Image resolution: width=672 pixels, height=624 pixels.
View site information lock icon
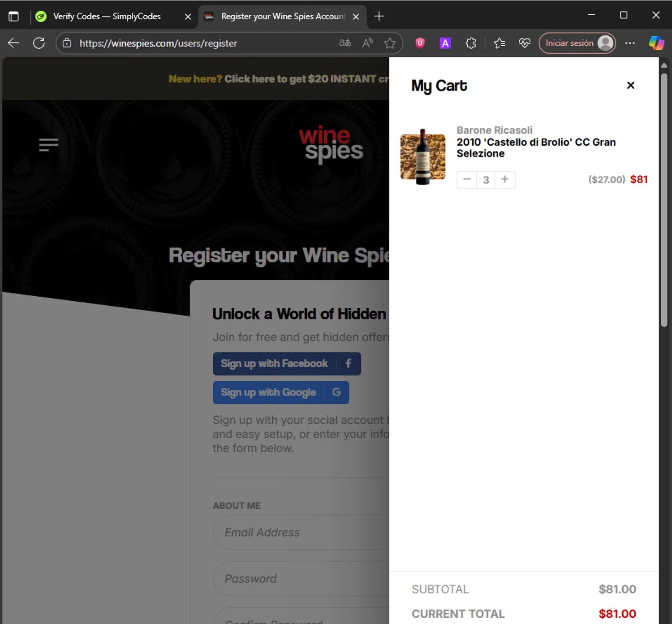coord(67,43)
